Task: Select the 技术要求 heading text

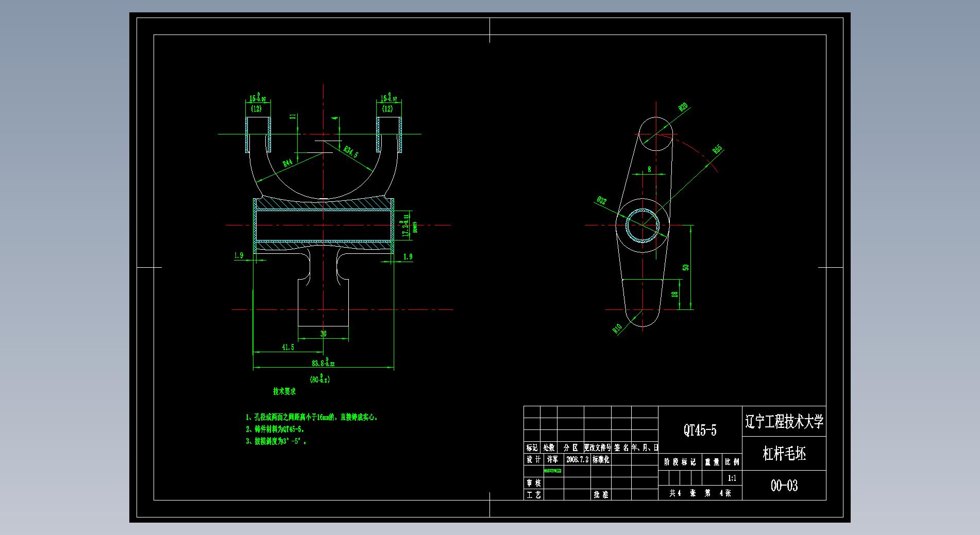Action: [x=284, y=391]
